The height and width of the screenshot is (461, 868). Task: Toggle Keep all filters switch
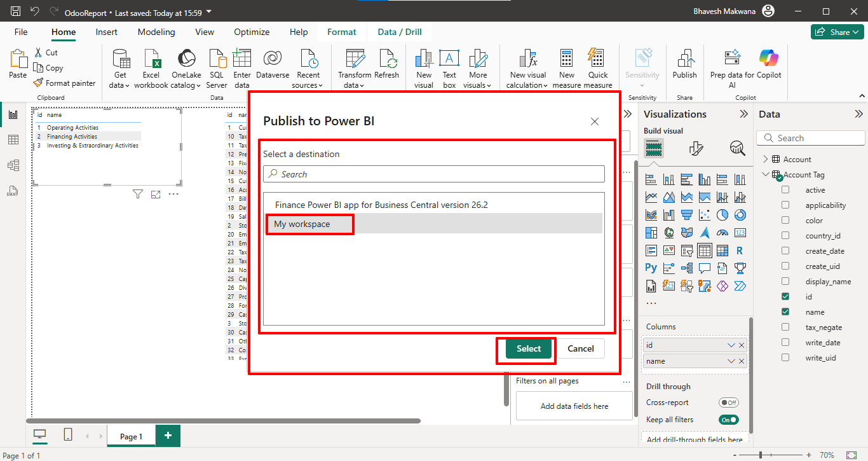point(728,420)
